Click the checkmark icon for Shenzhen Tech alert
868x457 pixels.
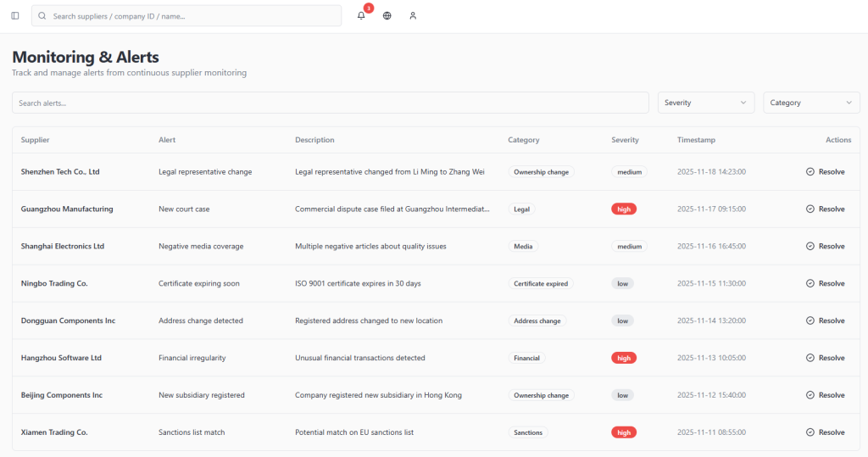tap(810, 171)
